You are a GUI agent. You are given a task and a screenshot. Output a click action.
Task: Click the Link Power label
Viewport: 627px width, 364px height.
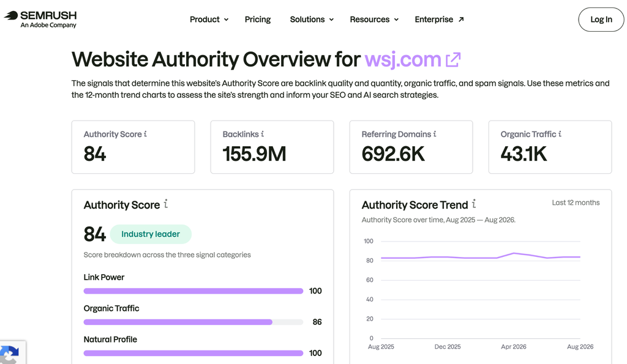click(x=104, y=277)
